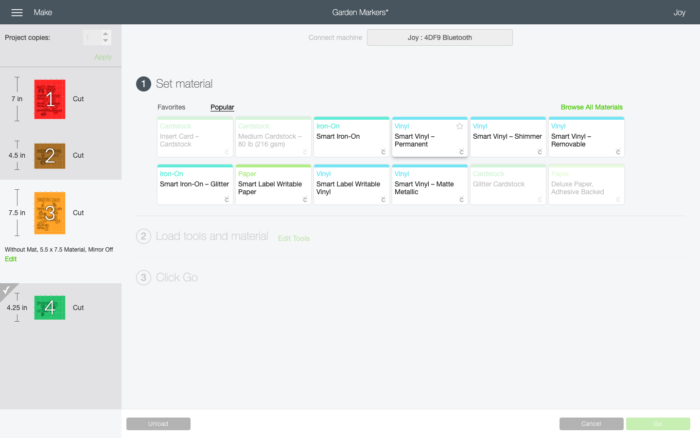
Task: Click Browse All Materials link
Action: coord(592,107)
